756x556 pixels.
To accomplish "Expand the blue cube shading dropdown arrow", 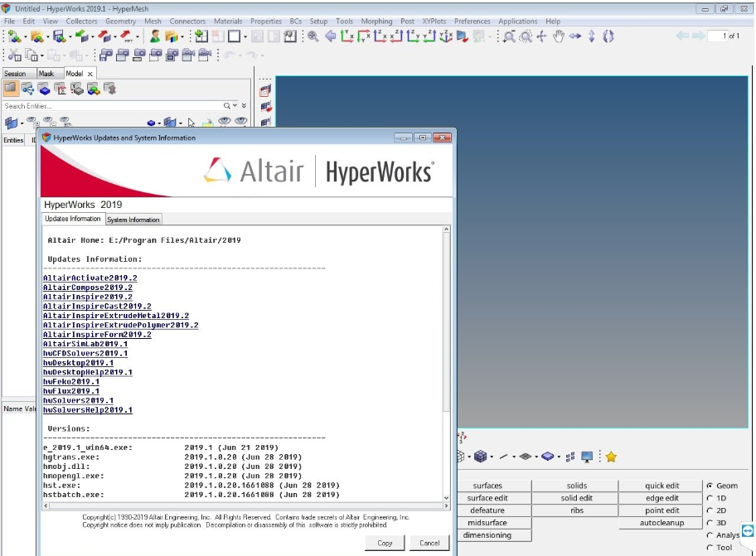I will [x=492, y=457].
